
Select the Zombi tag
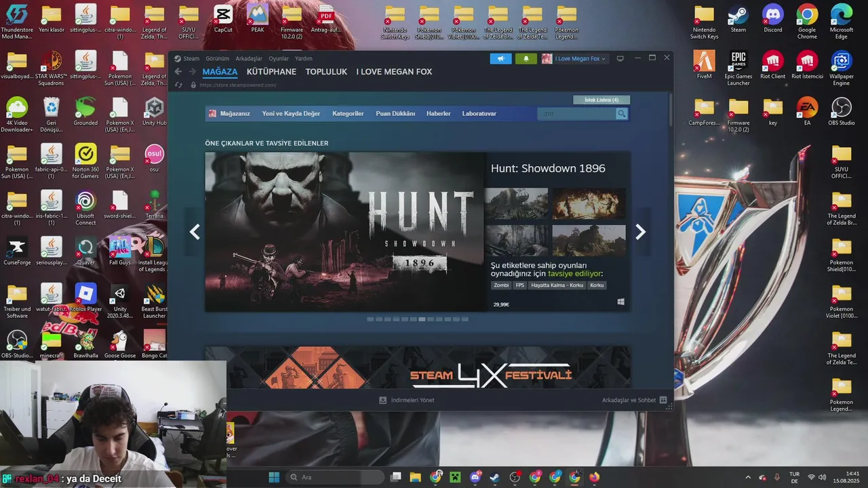501,285
